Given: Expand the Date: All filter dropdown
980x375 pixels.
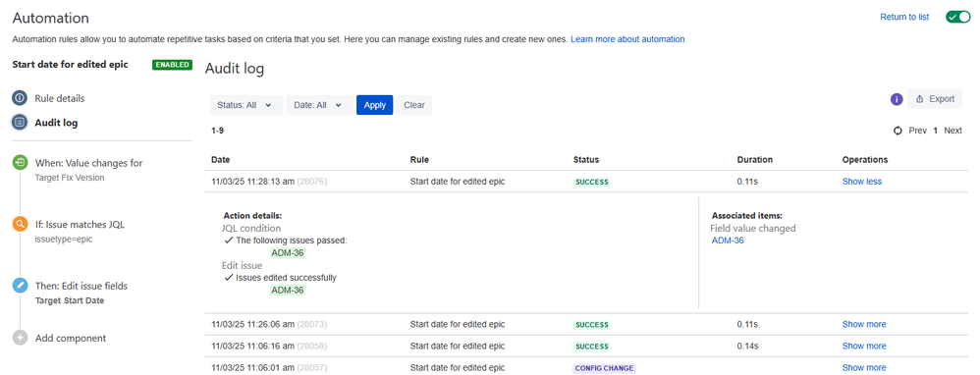Looking at the screenshot, I should coord(319,105).
